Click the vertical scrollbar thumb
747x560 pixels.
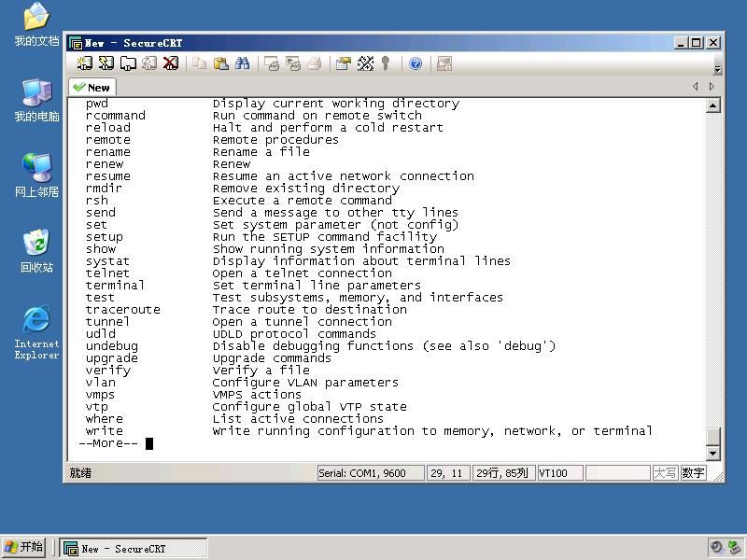712,436
